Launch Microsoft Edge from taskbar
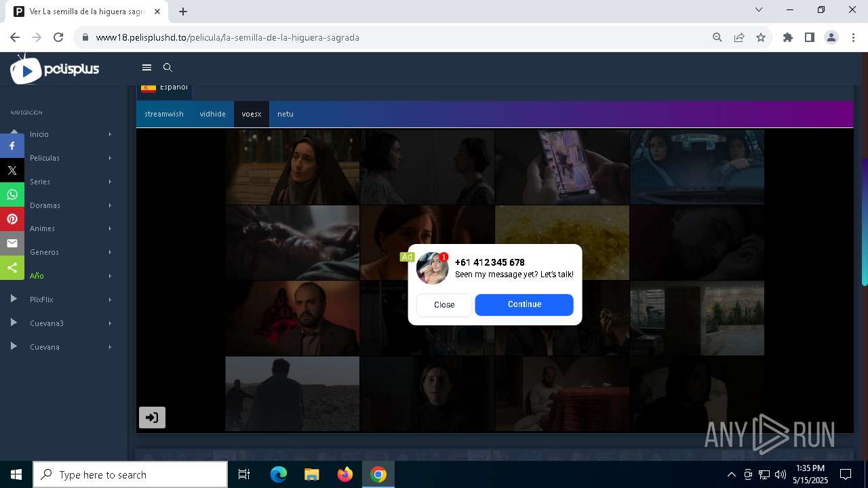The image size is (868, 488). point(279,474)
